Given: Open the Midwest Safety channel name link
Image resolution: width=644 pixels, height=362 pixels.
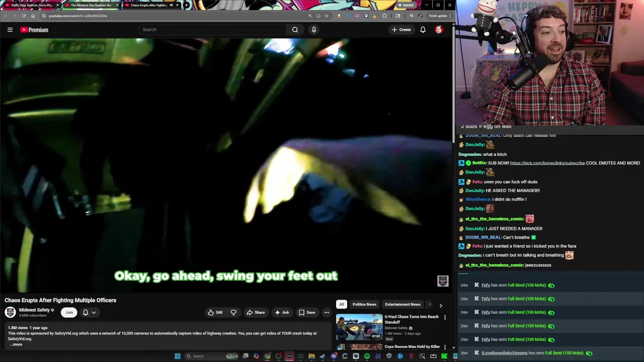Looking at the screenshot, I should (34, 310).
